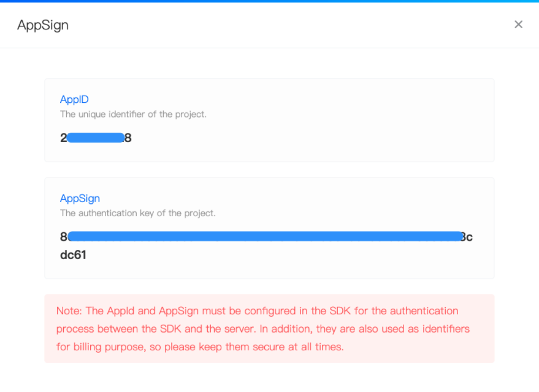This screenshot has width=539, height=392.
Task: Click empty area of the AppSign card
Action: coord(310,261)
